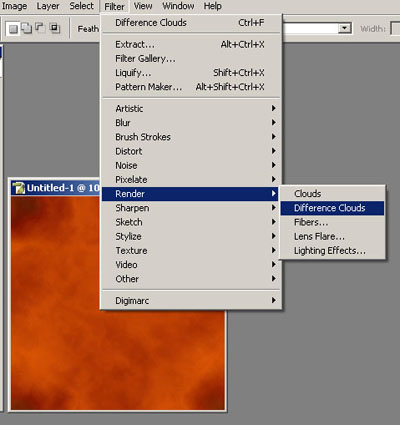Expand the Sharpen filter submenu
The height and width of the screenshot is (425, 400).
[191, 208]
